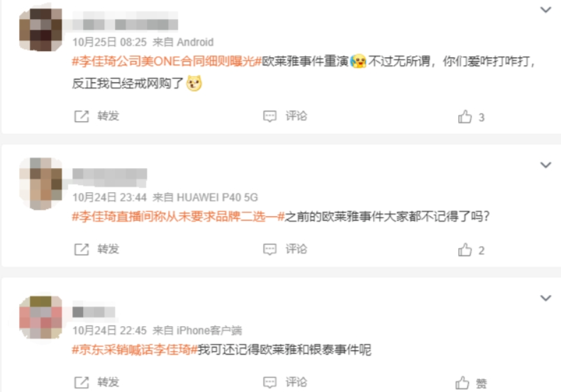Viewport: 561px width, 392px height.
Task: Click the 转发 label on the first post
Action: pos(108,116)
